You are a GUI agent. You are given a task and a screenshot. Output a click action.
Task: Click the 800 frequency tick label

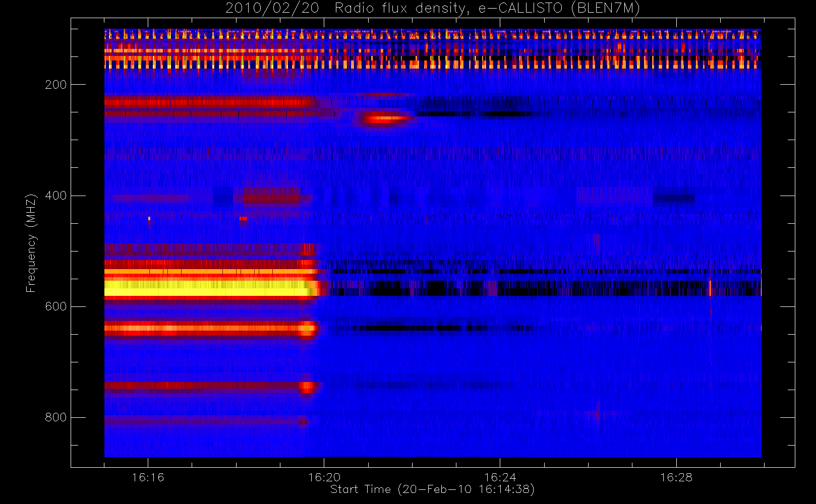tap(56, 417)
